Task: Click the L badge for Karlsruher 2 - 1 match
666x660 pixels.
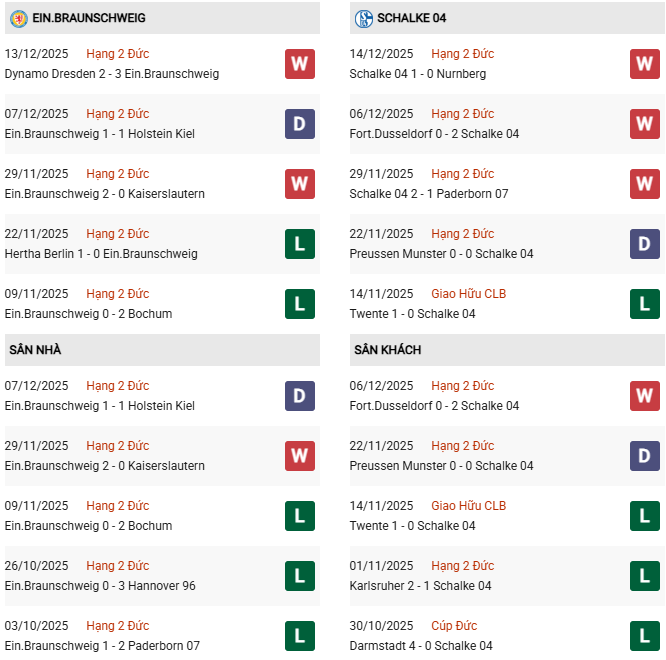Action: tap(645, 576)
